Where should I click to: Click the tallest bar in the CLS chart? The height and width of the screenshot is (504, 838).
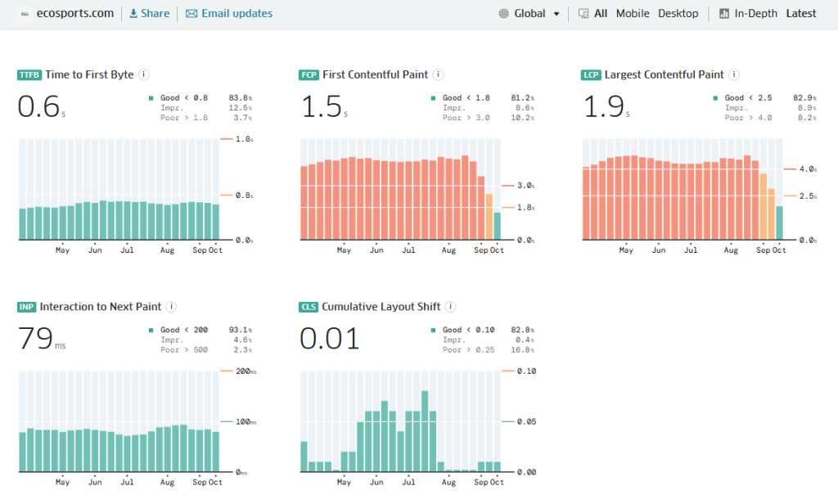[x=425, y=430]
